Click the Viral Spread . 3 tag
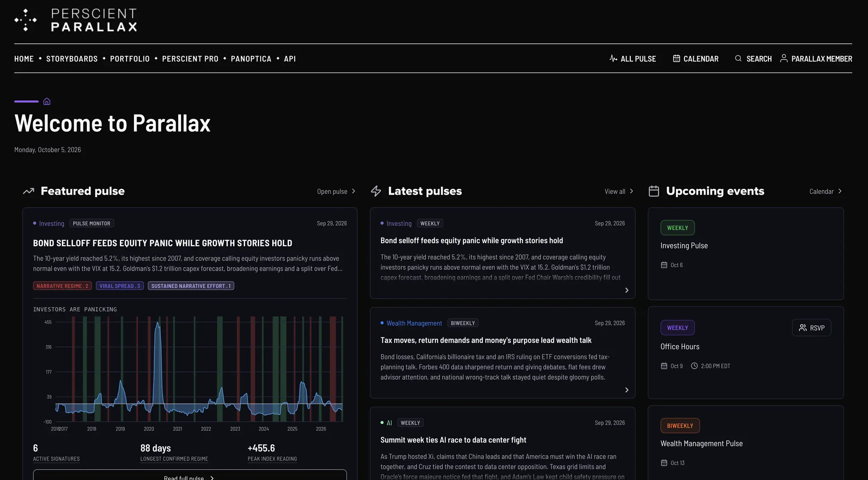 [120, 286]
